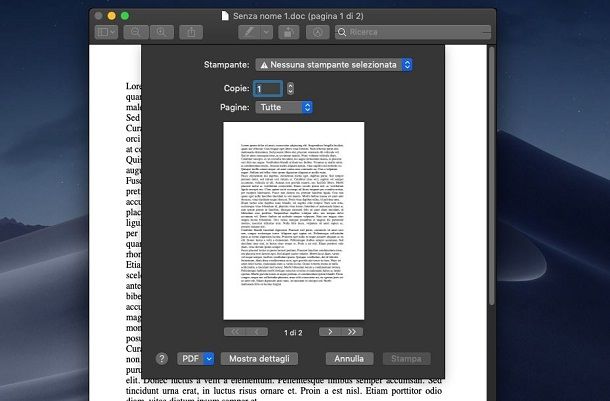Click the document window vertical scrollbar
The height and width of the screenshot is (401, 610).
[492, 176]
